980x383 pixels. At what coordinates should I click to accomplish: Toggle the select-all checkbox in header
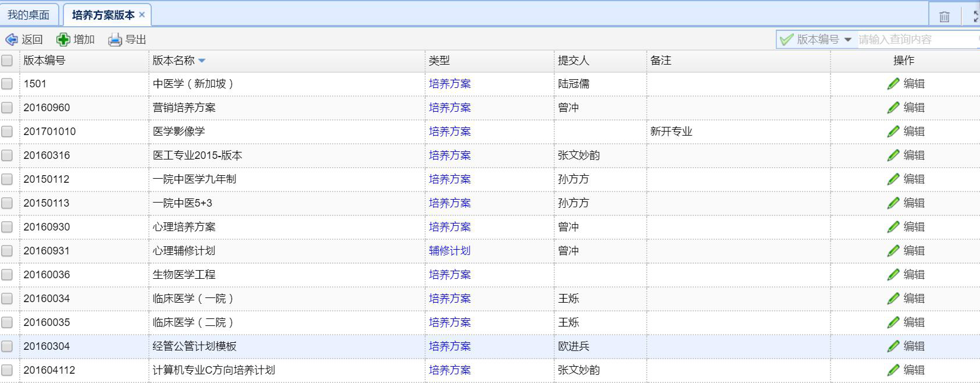coord(7,61)
